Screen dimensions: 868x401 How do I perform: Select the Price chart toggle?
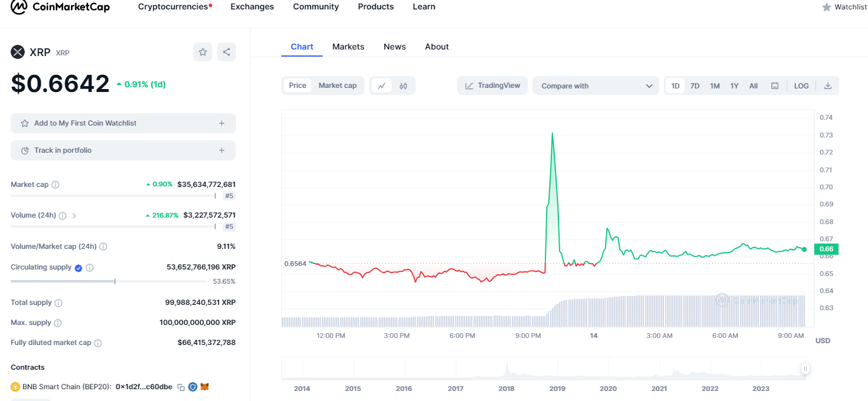point(297,86)
